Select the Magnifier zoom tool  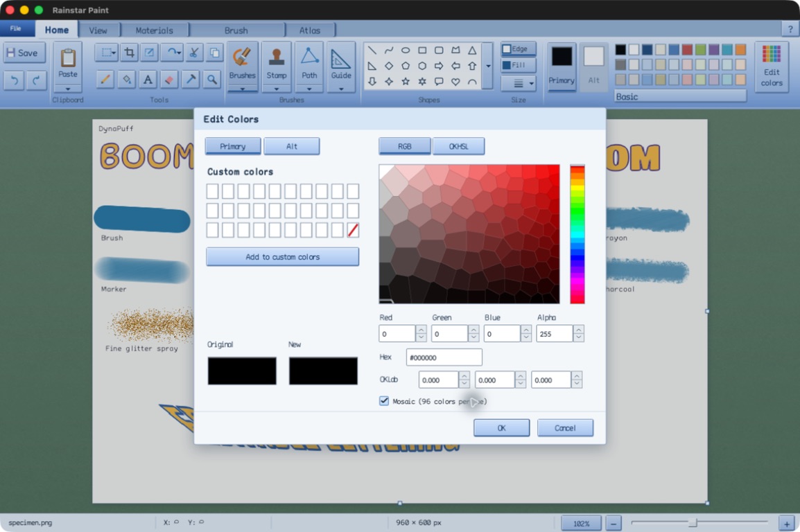tap(211, 80)
